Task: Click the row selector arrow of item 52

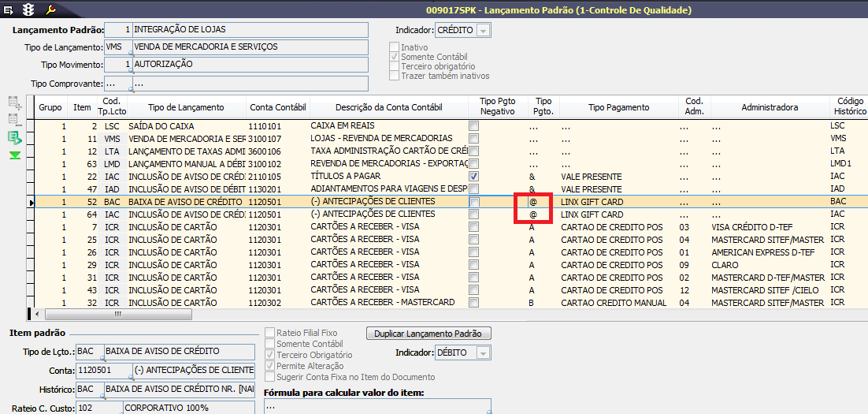Action: tap(31, 202)
